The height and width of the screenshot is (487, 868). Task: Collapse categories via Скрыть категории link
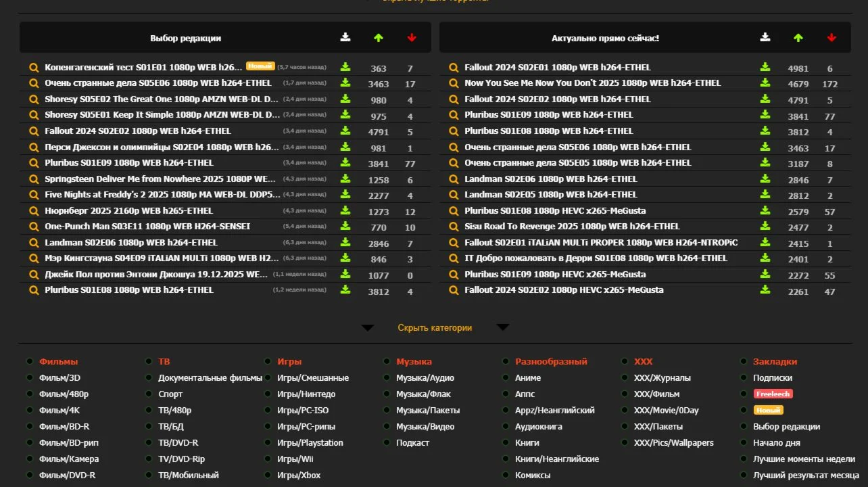(x=435, y=327)
